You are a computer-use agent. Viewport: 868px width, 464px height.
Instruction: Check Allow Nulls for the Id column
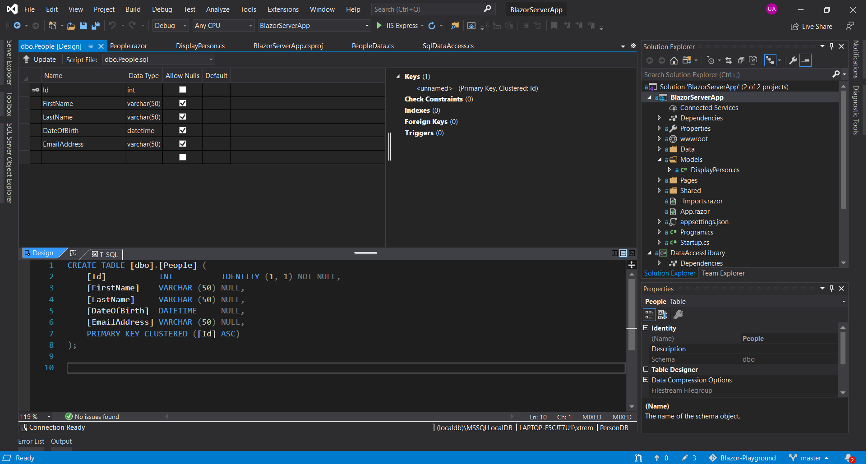183,90
